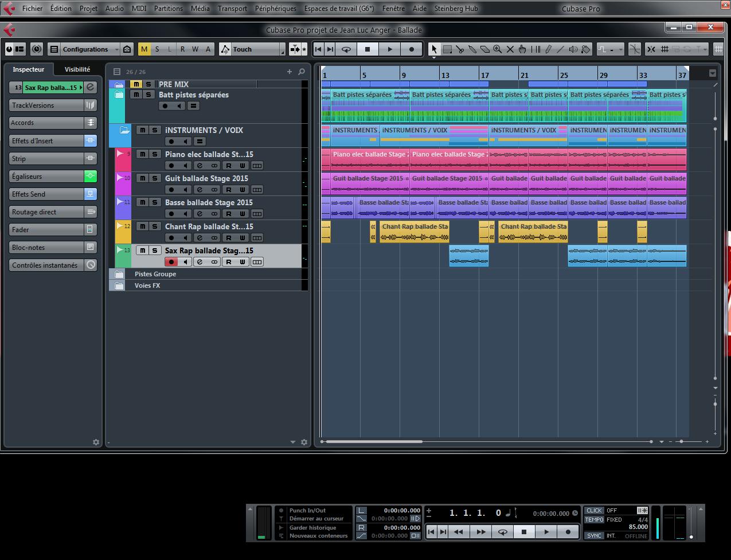Select the Time Warp hand tool
Image resolution: width=731 pixels, height=560 pixels.
pos(523,49)
